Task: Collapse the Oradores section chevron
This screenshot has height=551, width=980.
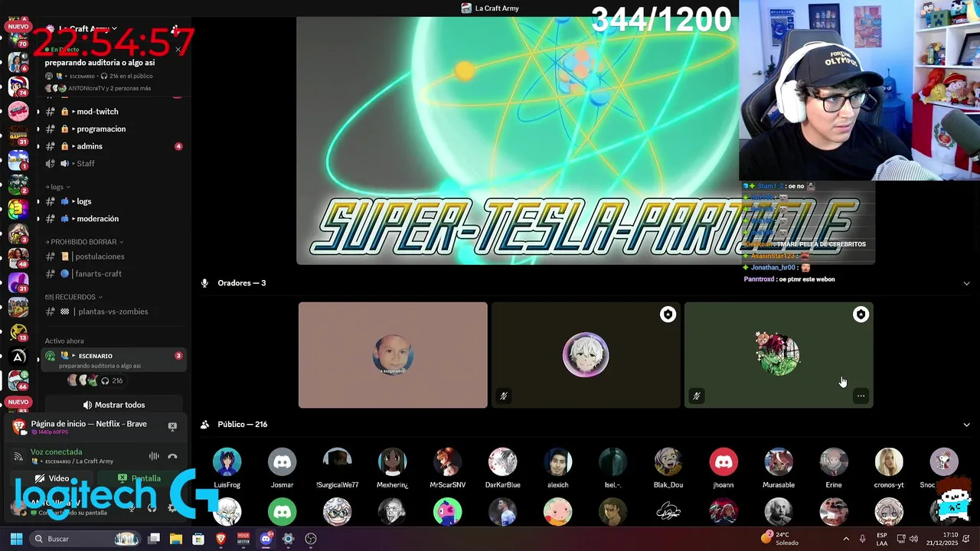Action: 966,283
